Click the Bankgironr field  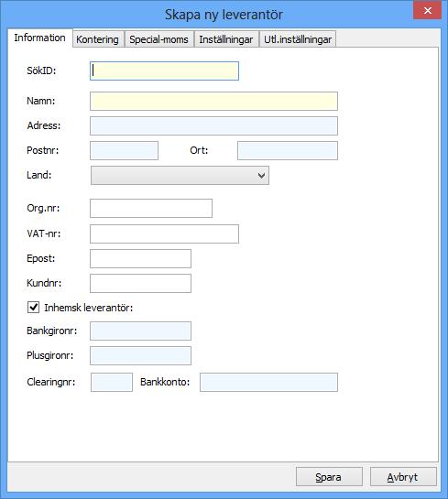point(140,331)
